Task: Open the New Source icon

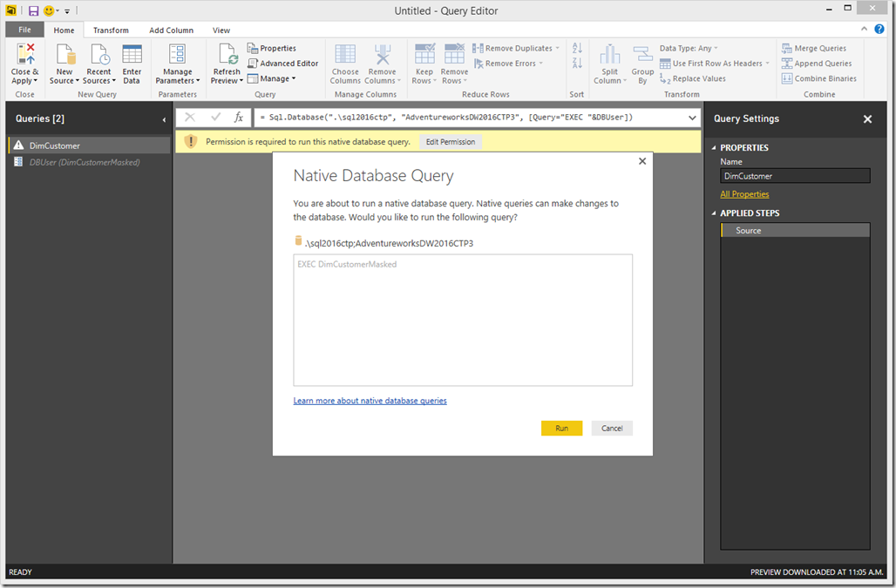Action: tap(64, 54)
